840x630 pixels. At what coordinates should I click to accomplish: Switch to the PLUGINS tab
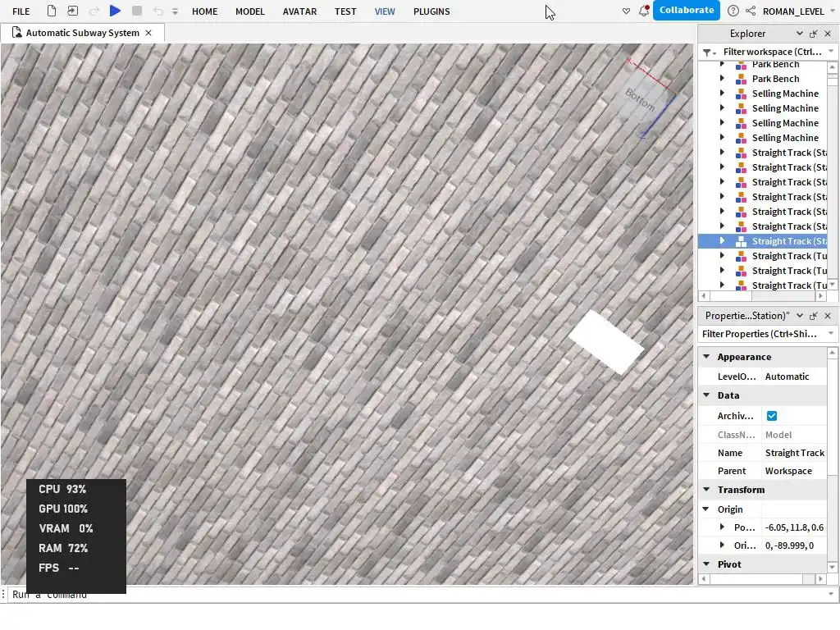click(x=431, y=11)
